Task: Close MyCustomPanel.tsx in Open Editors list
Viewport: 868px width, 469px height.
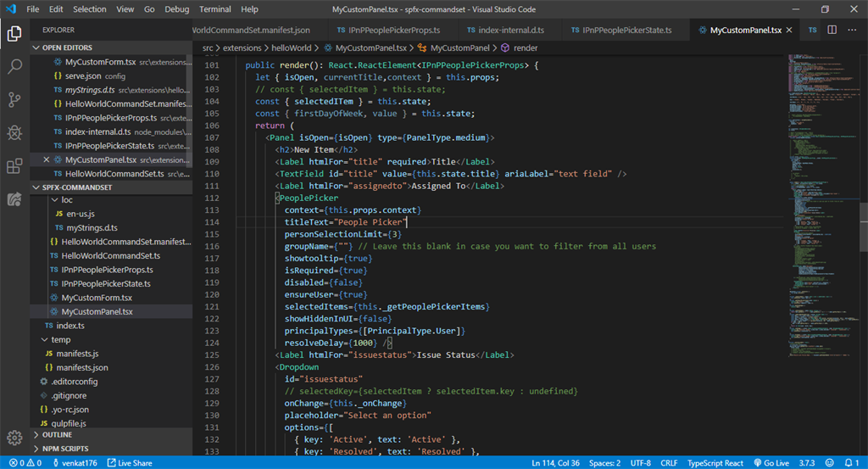Action: tap(47, 159)
